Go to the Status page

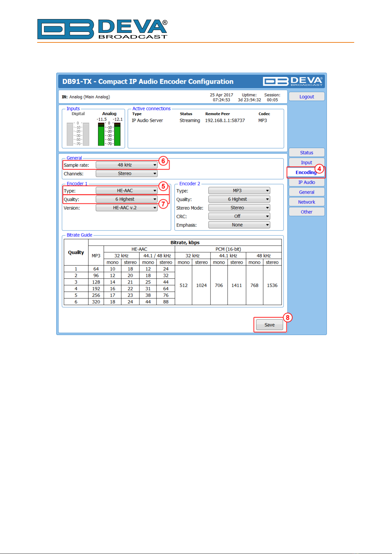[x=306, y=153]
